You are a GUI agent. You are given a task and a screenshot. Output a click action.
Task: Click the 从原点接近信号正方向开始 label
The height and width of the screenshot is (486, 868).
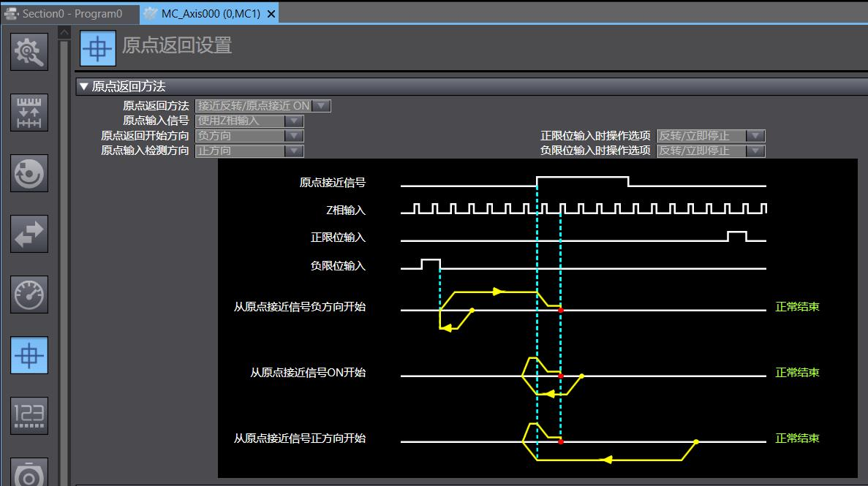point(300,438)
